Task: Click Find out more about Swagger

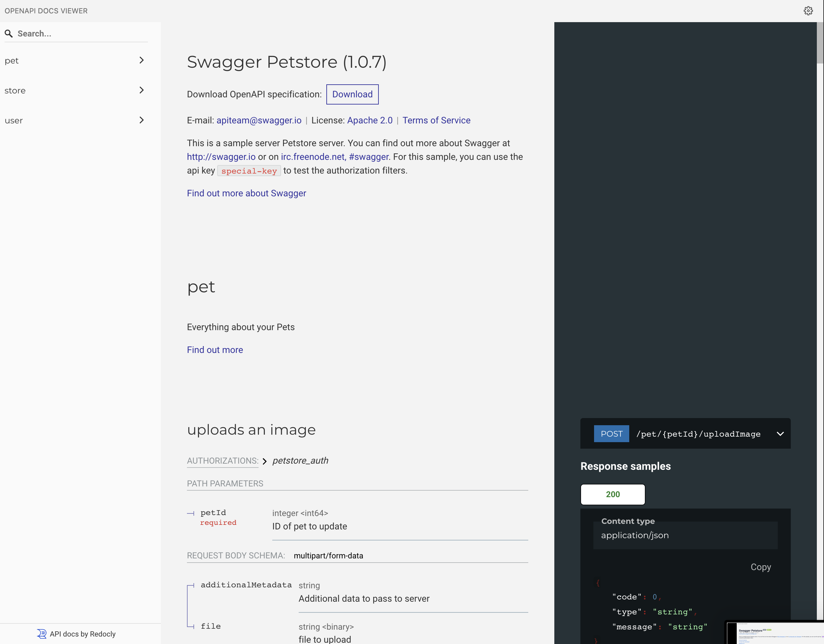Action: coord(246,193)
